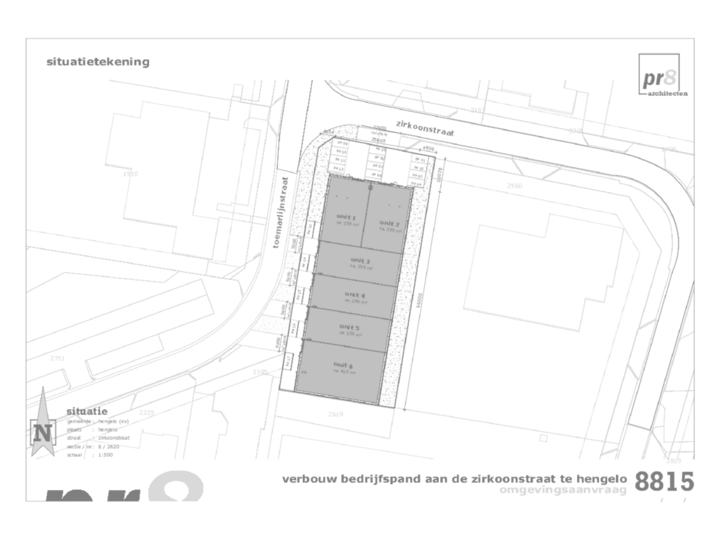Image resolution: width=720 pixels, height=540 pixels.
Task: Click the schaal 1:500 scale line
Action: point(84,453)
